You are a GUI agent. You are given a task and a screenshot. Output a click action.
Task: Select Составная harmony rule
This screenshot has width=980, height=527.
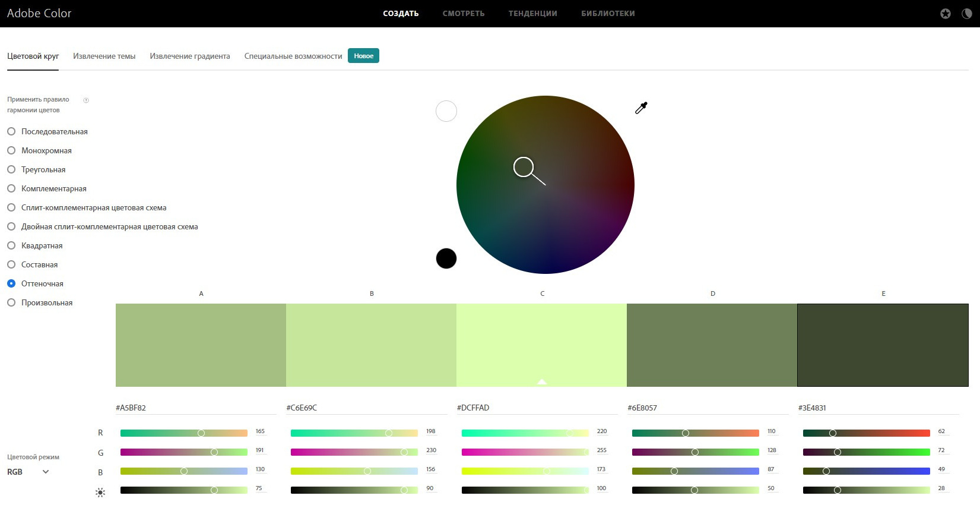[32, 264]
